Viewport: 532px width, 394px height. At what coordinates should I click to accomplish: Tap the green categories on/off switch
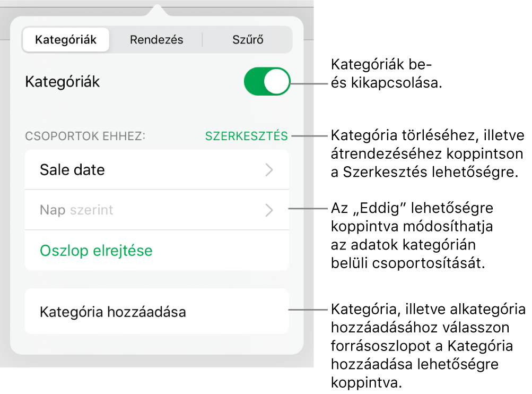pyautogui.click(x=267, y=81)
